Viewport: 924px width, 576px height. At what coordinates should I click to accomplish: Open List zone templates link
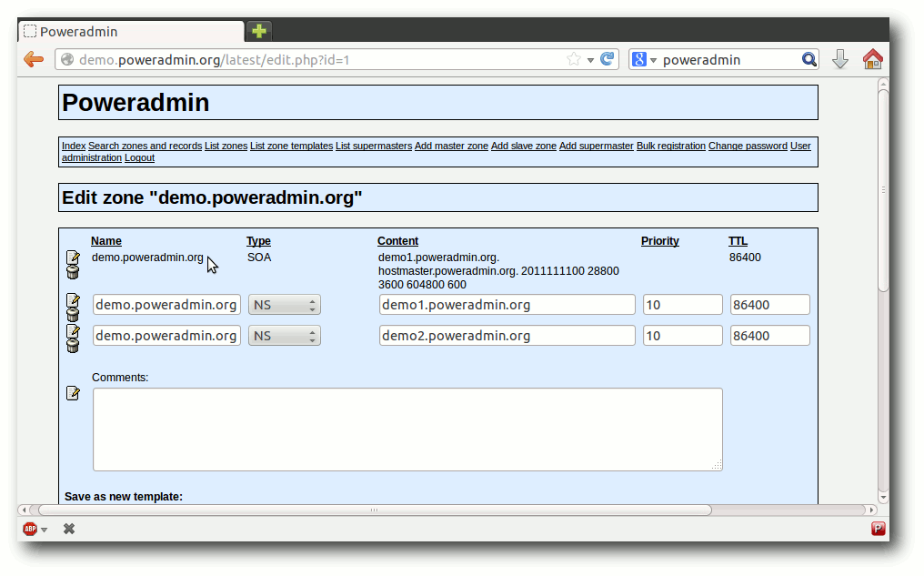[x=291, y=146]
